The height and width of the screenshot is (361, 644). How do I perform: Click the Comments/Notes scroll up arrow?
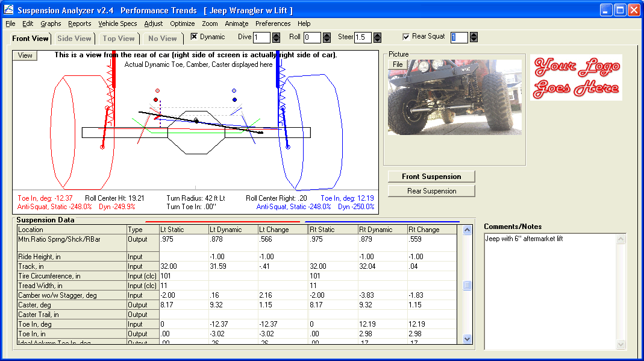621,239
